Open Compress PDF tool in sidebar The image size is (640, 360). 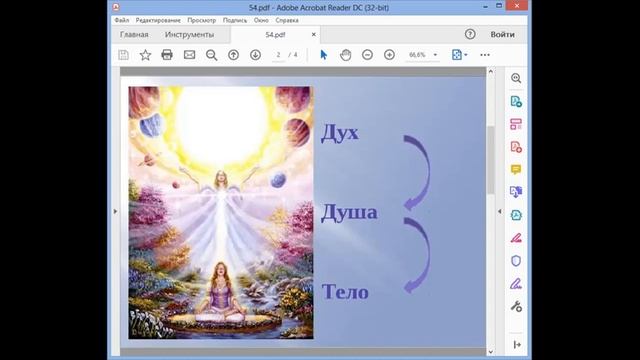[516, 215]
